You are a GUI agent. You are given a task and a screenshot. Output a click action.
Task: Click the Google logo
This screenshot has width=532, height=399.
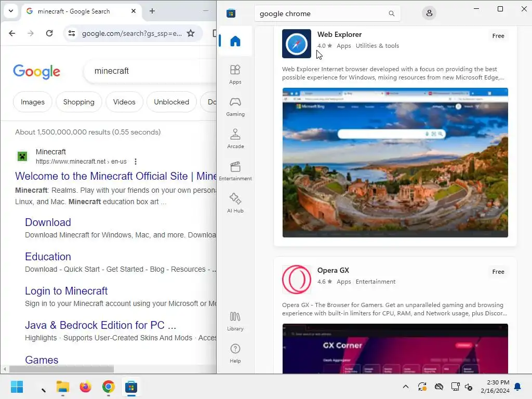click(37, 71)
